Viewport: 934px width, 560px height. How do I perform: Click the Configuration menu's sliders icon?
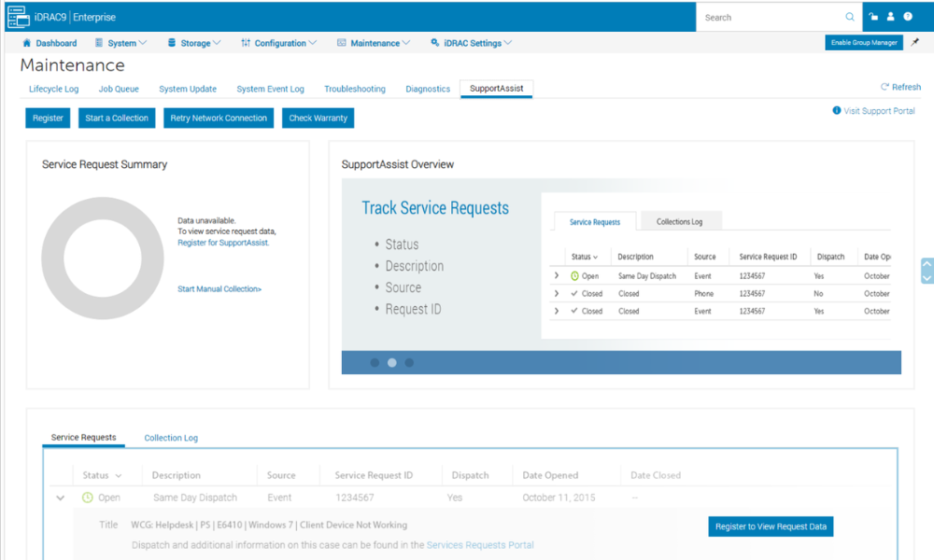[x=246, y=43]
